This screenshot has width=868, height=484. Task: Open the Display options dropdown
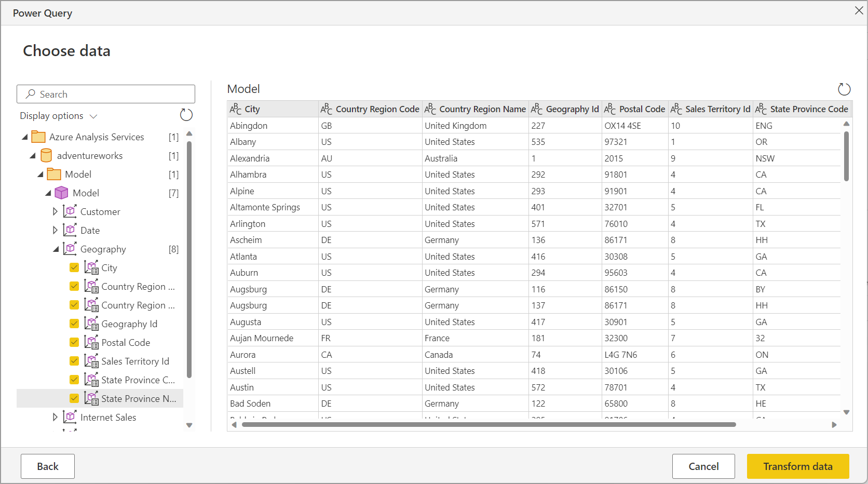pyautogui.click(x=59, y=116)
